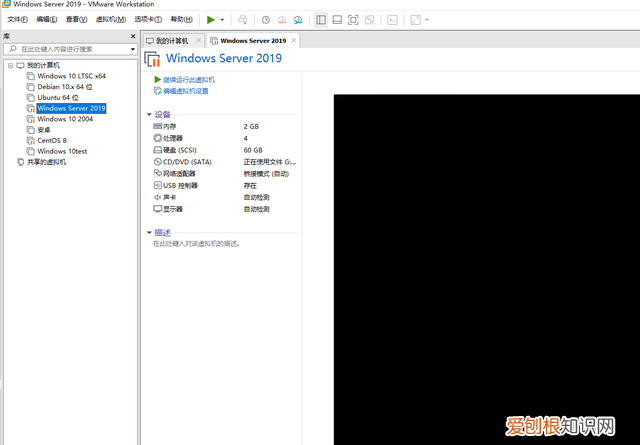Click the 60 GB disk size value
This screenshot has width=640, height=445.
(x=253, y=150)
